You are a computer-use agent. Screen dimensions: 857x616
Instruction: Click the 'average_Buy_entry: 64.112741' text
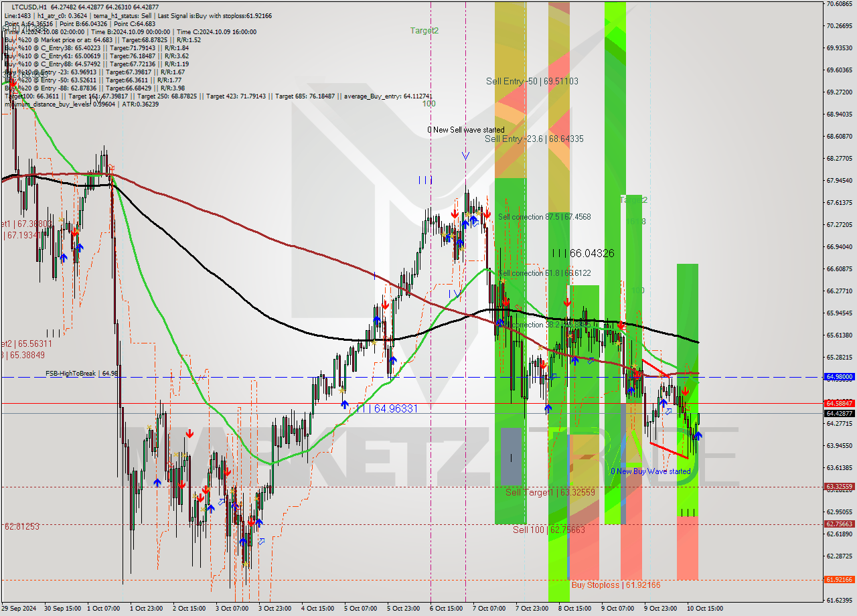tap(389, 96)
